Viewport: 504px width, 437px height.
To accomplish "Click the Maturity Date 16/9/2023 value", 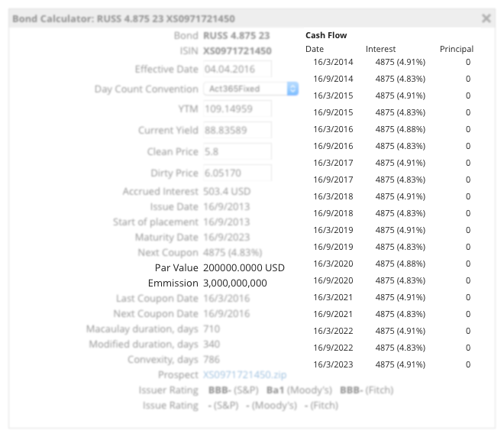I will click(226, 237).
